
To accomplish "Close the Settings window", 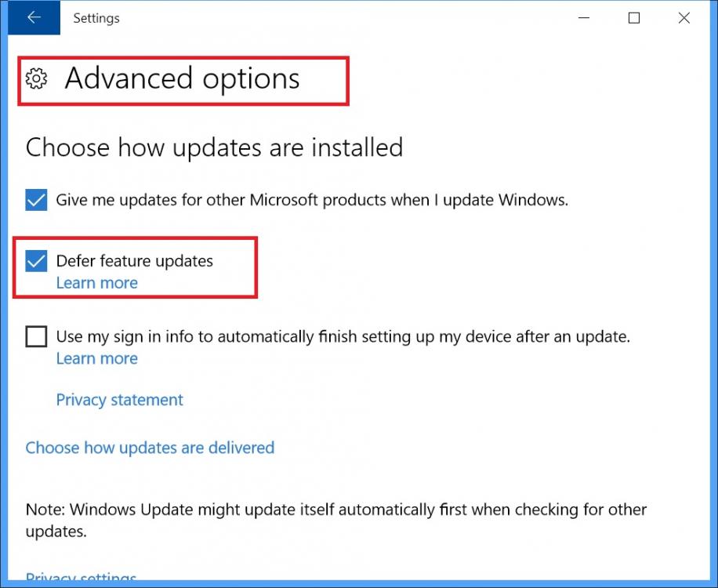I will tap(684, 18).
